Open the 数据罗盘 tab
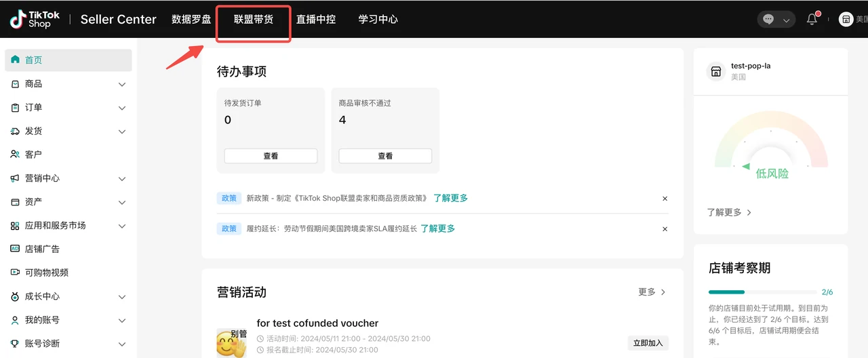Screen dimensions: 868x358 click(x=191, y=20)
